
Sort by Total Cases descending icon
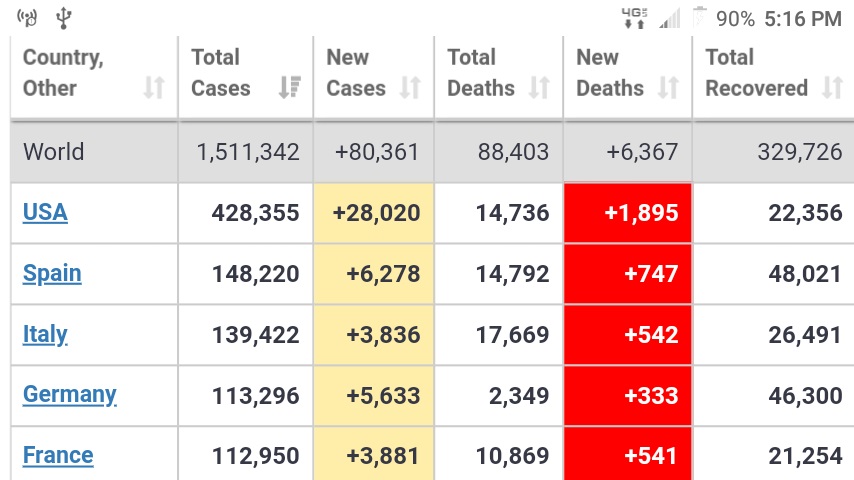[290, 88]
